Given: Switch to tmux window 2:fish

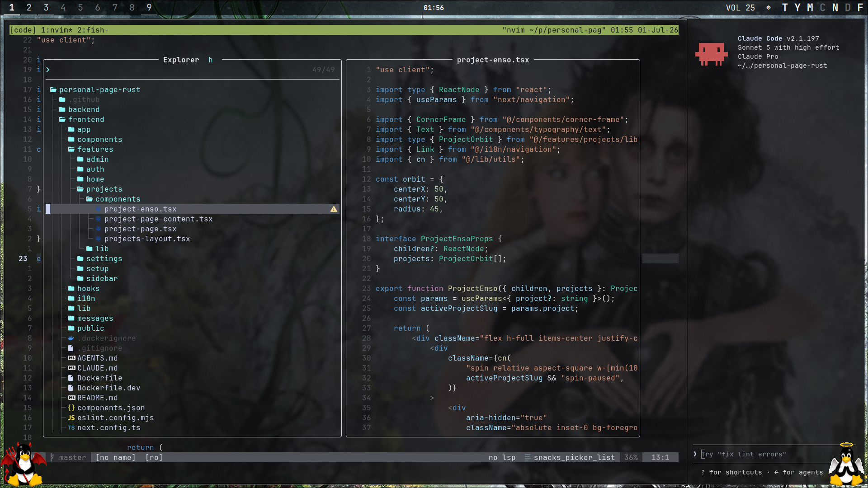Looking at the screenshot, I should [93, 30].
